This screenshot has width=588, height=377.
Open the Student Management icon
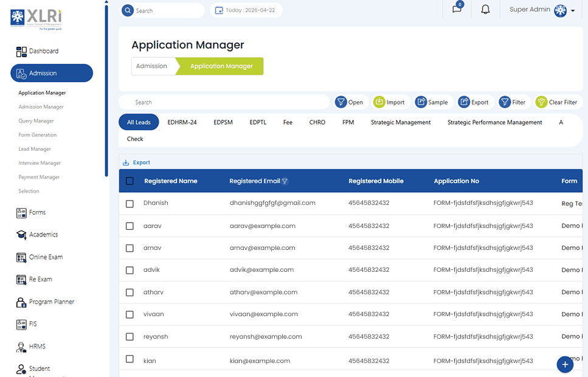(x=21, y=369)
